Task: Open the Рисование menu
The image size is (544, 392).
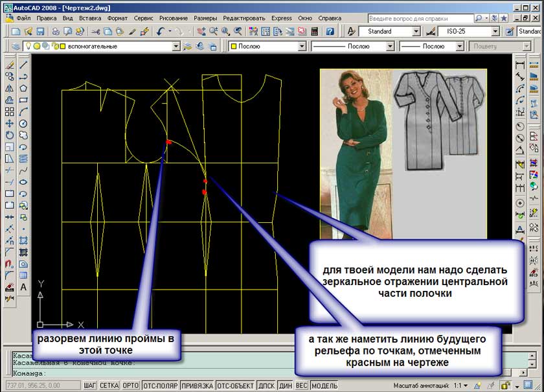Action: click(172, 18)
